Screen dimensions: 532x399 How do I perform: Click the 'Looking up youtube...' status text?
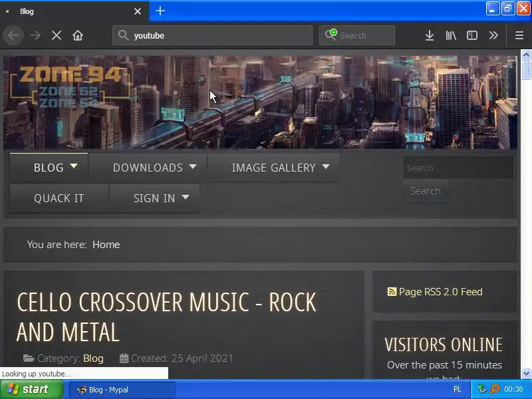(37, 374)
